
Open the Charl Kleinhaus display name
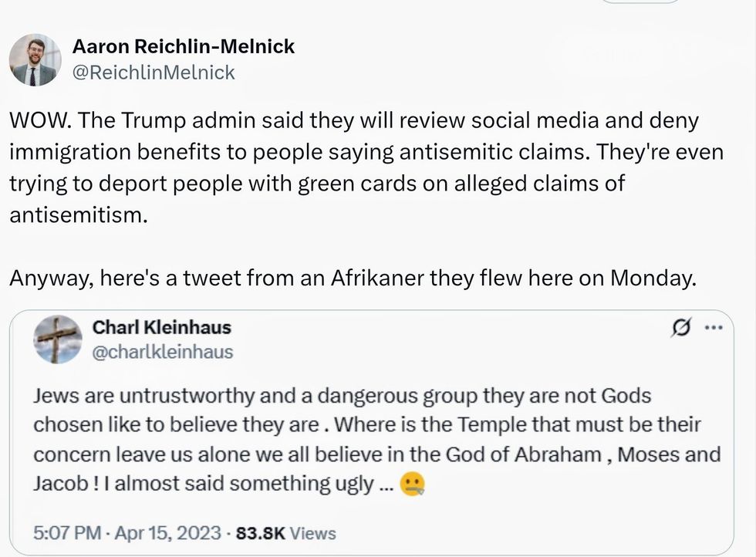161,327
